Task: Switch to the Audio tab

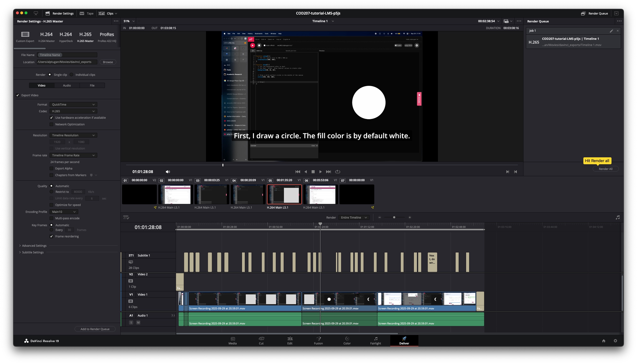Action: point(67,86)
